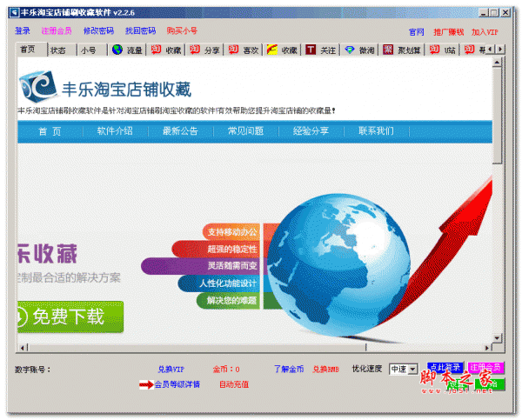Screen dimensions: 522x420
Task: Click the horizontal scrollbar right arrow
Action: [487, 348]
